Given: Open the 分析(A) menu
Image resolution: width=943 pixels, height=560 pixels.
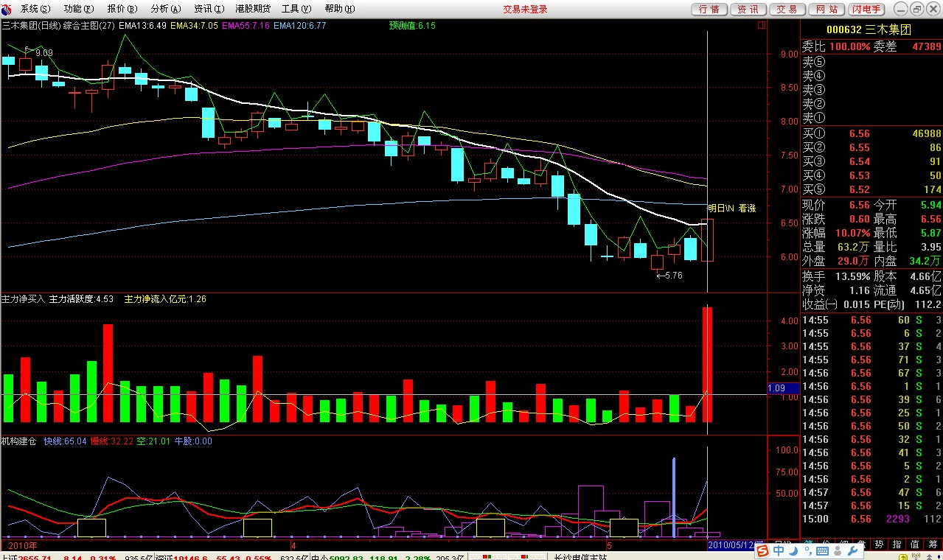Looking at the screenshot, I should click(166, 9).
